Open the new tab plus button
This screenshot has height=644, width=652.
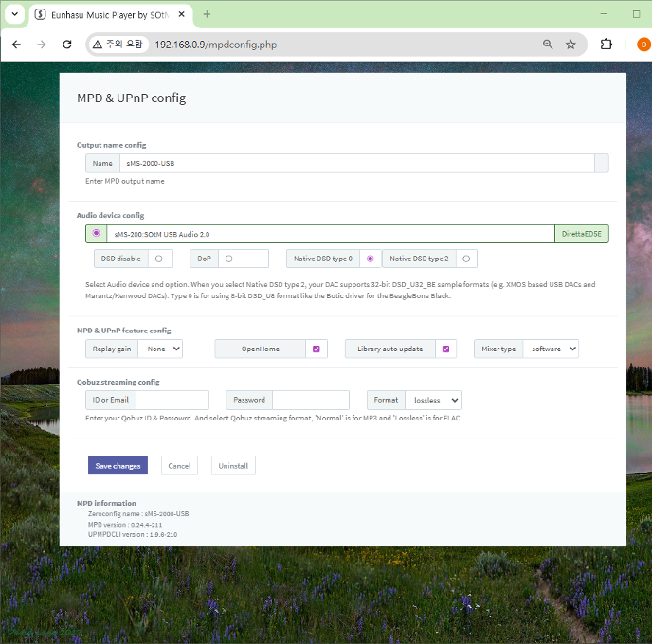coord(207,14)
